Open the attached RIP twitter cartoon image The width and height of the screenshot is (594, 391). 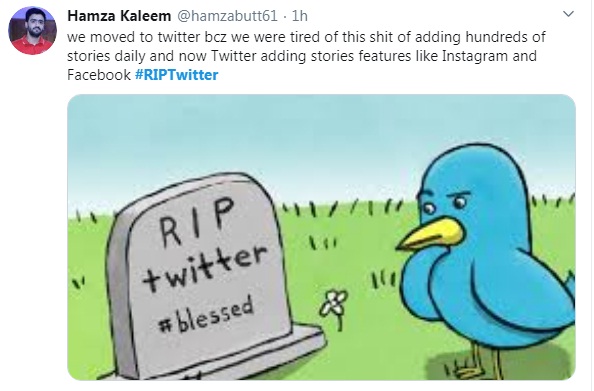321,237
